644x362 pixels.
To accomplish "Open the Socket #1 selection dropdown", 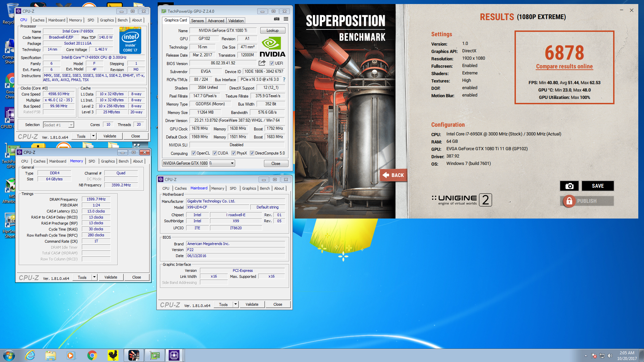I will pos(71,125).
